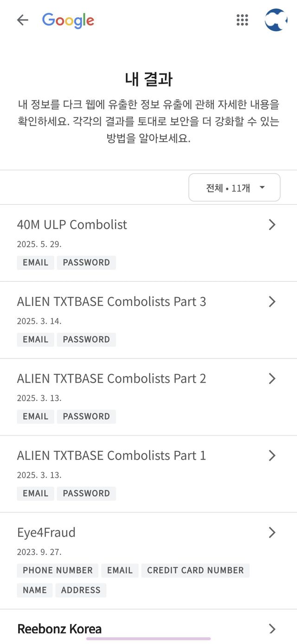Tap the CREDIT CARD NUMBER tag
This screenshot has height=644, width=297.
click(195, 571)
